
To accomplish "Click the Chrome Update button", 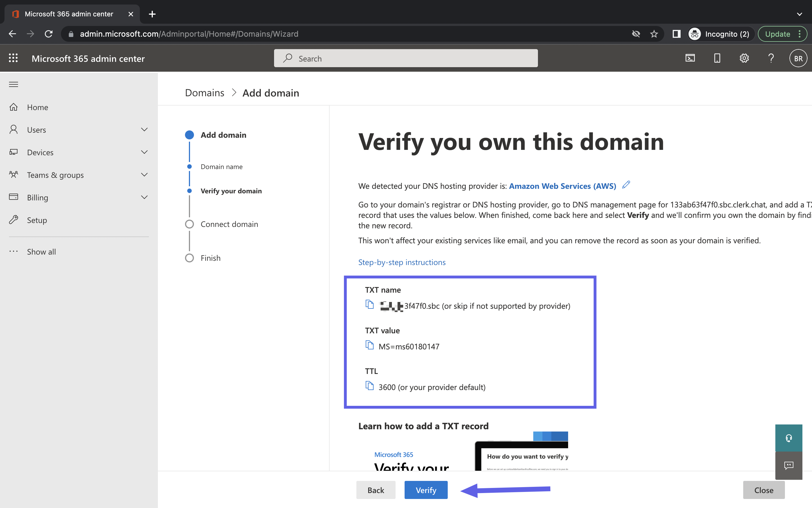I will pos(782,34).
